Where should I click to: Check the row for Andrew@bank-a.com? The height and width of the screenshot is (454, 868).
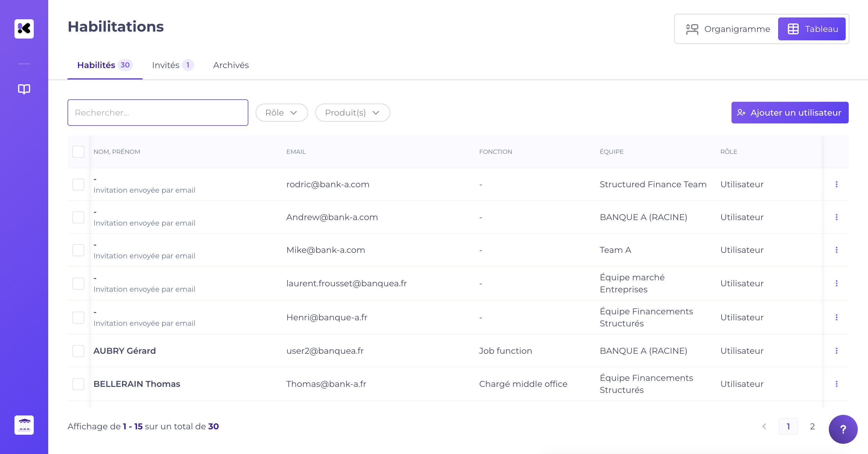[x=78, y=217]
